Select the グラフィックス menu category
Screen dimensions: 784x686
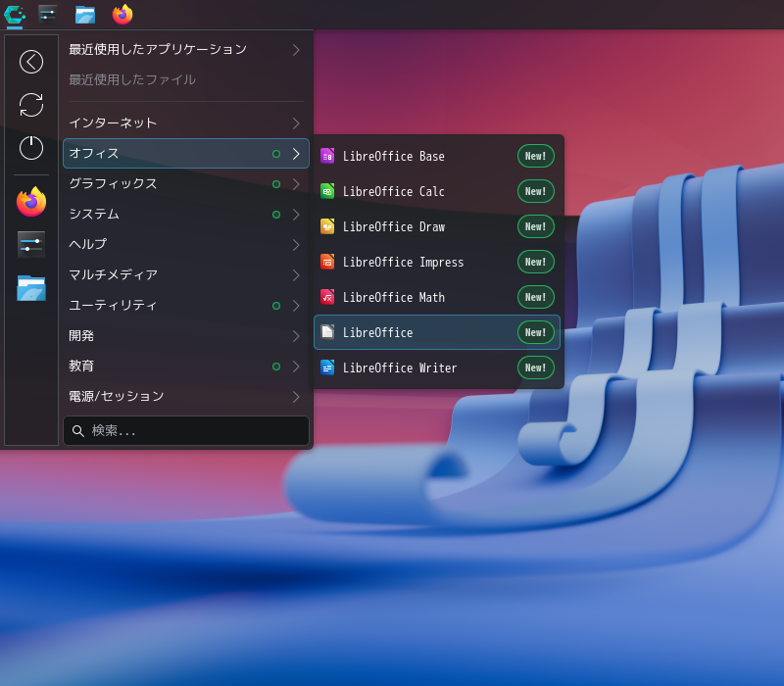point(186,184)
